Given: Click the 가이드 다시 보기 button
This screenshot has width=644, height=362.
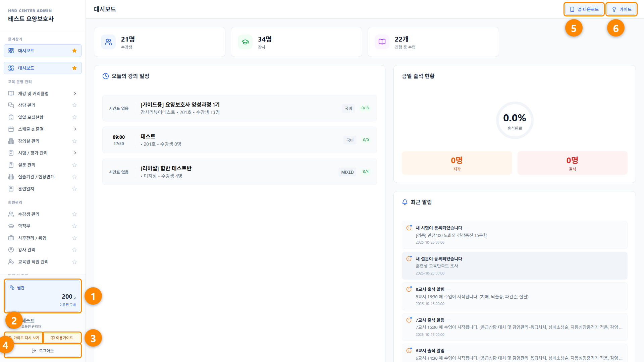Looking at the screenshot, I should pos(23,338).
